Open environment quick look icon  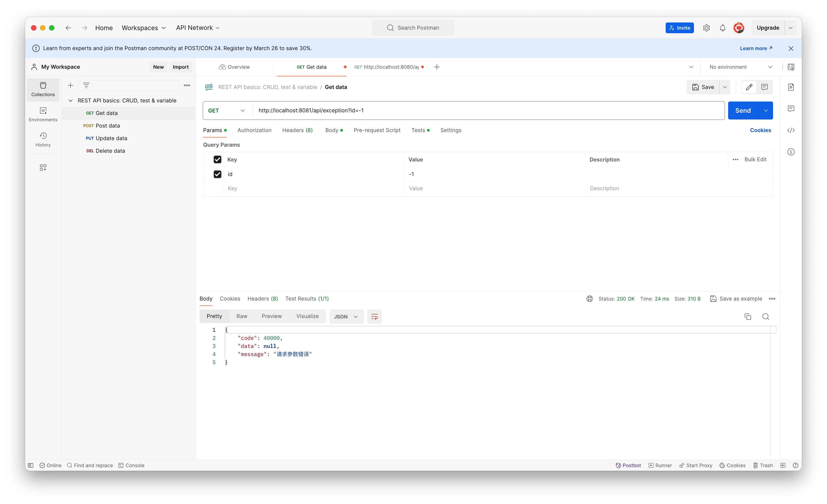(x=791, y=67)
